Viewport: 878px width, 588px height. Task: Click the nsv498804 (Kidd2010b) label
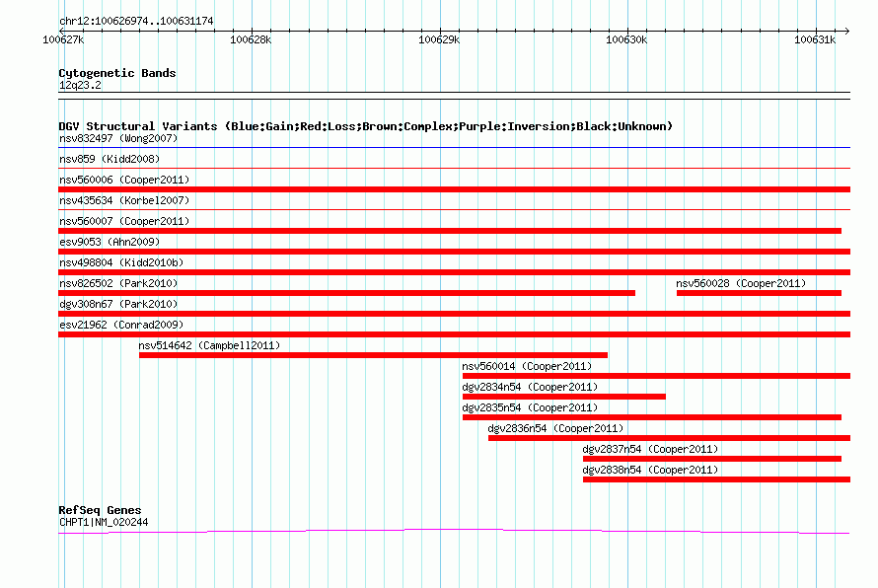coord(121,262)
